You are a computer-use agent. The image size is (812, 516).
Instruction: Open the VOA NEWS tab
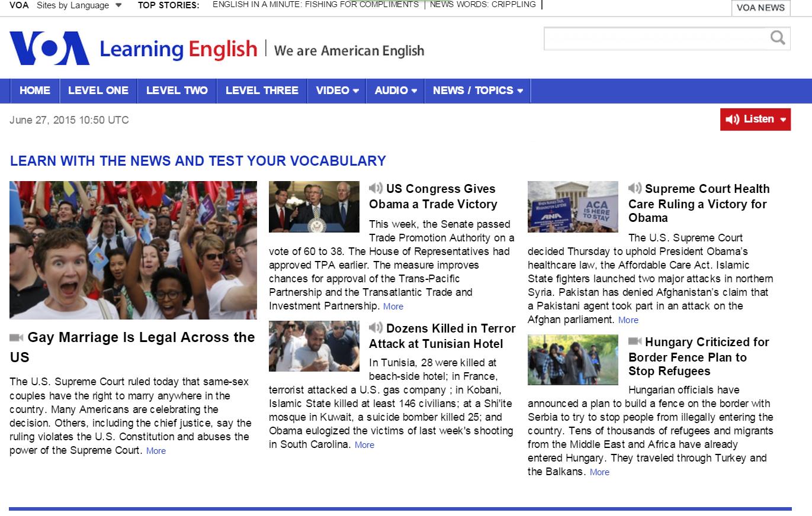760,8
